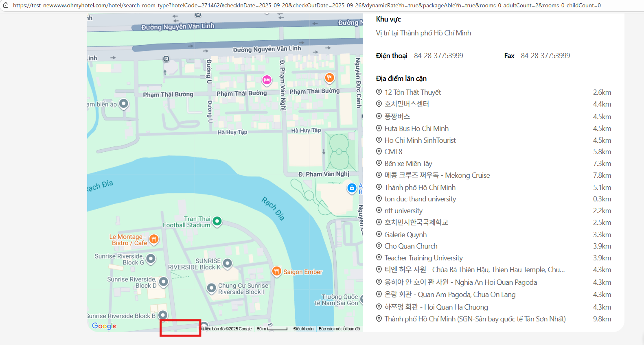Click '풍짱버스' in nearby list
The image size is (644, 345).
point(397,116)
